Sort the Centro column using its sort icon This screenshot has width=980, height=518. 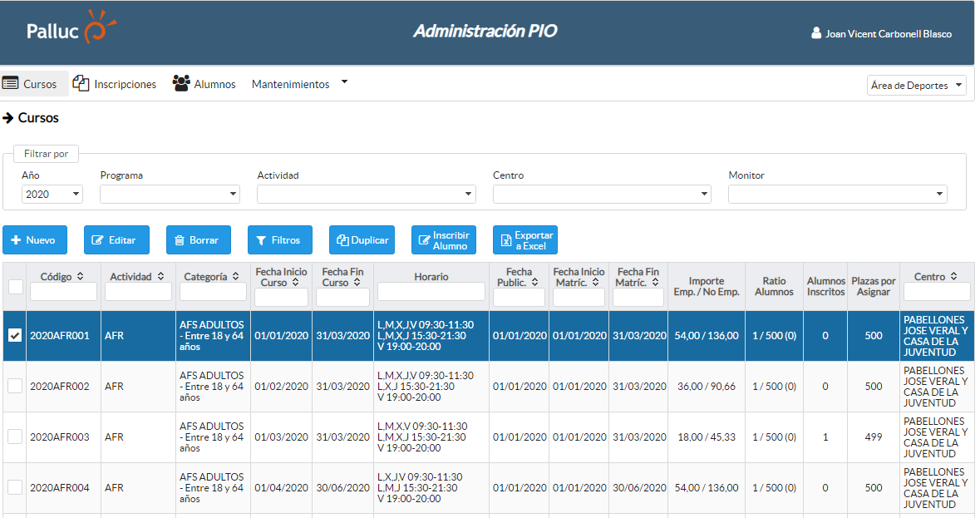[x=953, y=277]
